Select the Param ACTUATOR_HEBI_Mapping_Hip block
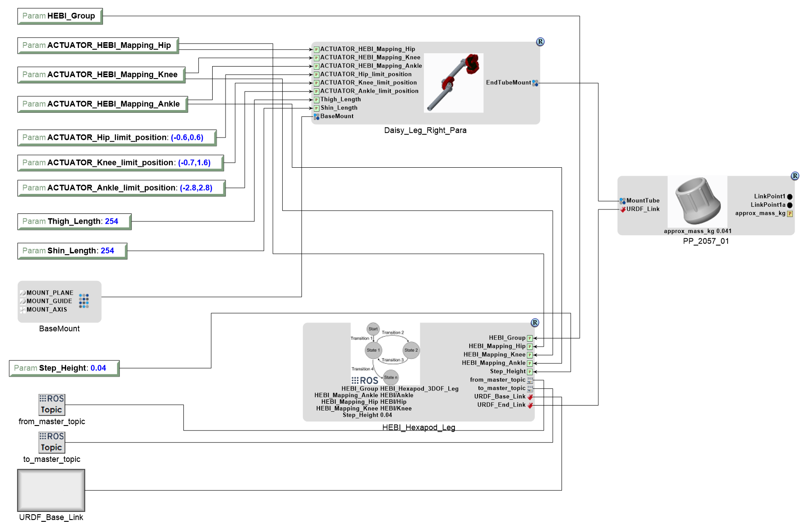 click(x=98, y=45)
